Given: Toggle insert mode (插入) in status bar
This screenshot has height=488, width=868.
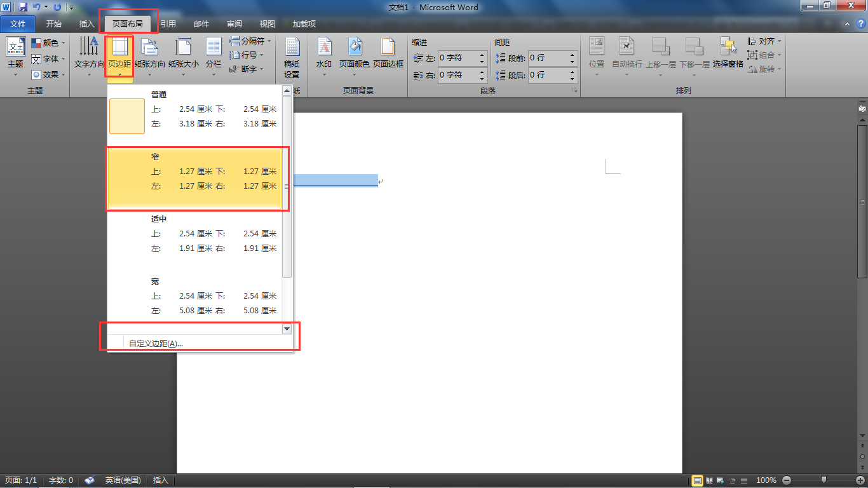Looking at the screenshot, I should pyautogui.click(x=161, y=480).
